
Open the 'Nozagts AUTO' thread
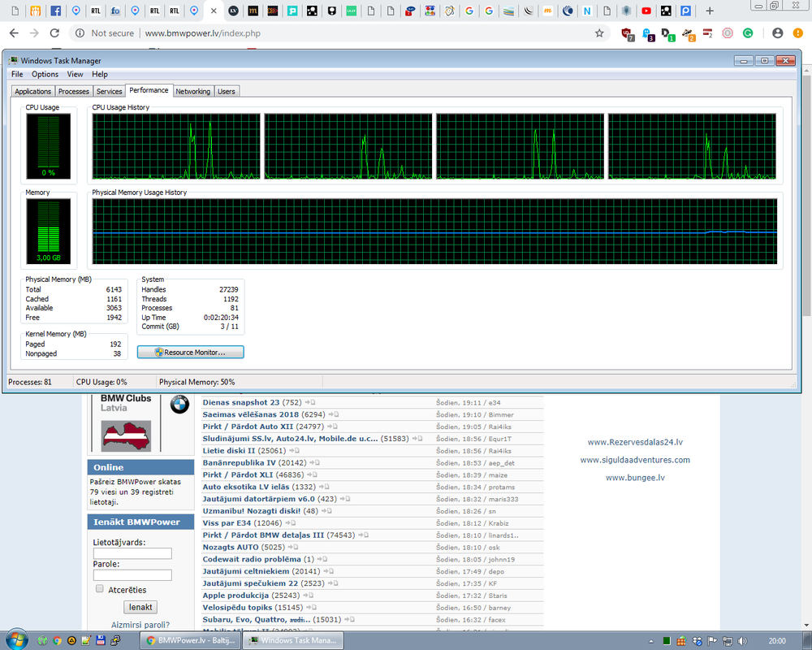pos(231,547)
